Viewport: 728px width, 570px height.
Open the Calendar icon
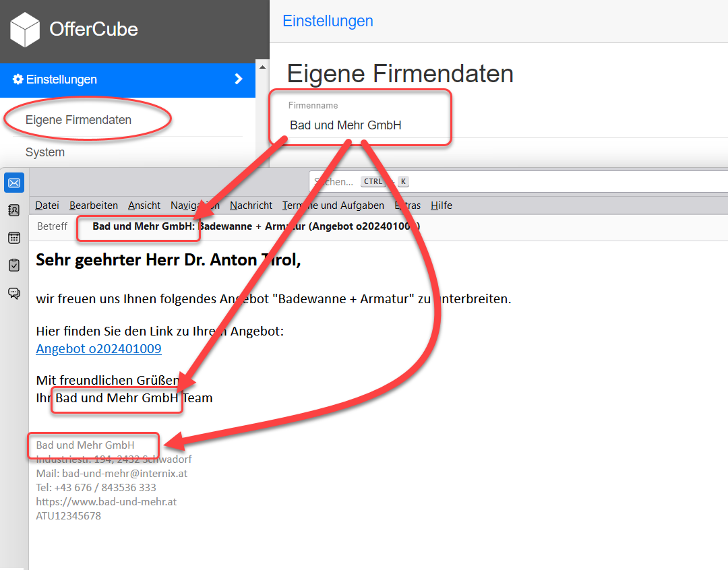(x=14, y=238)
